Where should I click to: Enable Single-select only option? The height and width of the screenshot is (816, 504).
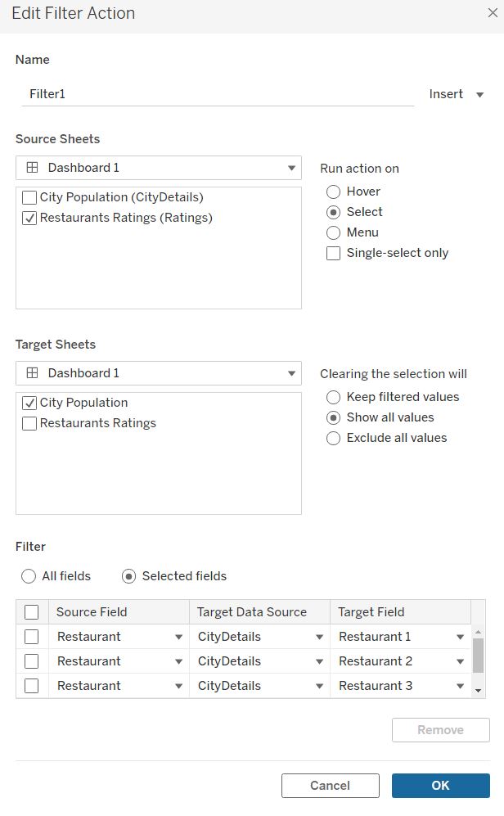[333, 254]
